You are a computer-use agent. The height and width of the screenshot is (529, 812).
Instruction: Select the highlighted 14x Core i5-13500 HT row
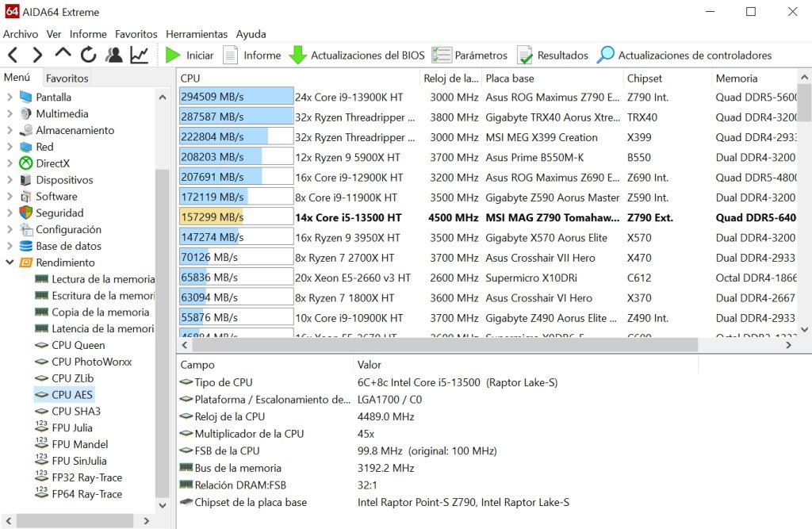488,217
